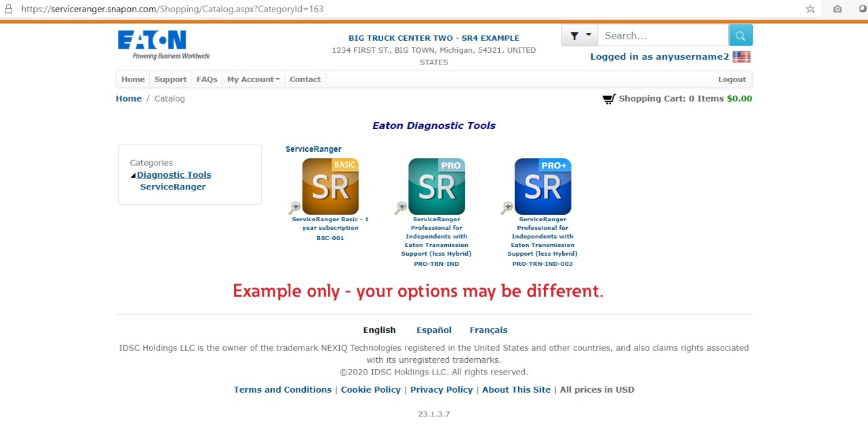Open the FAQs menu item
Viewport: 868px width, 447px height.
click(x=207, y=79)
